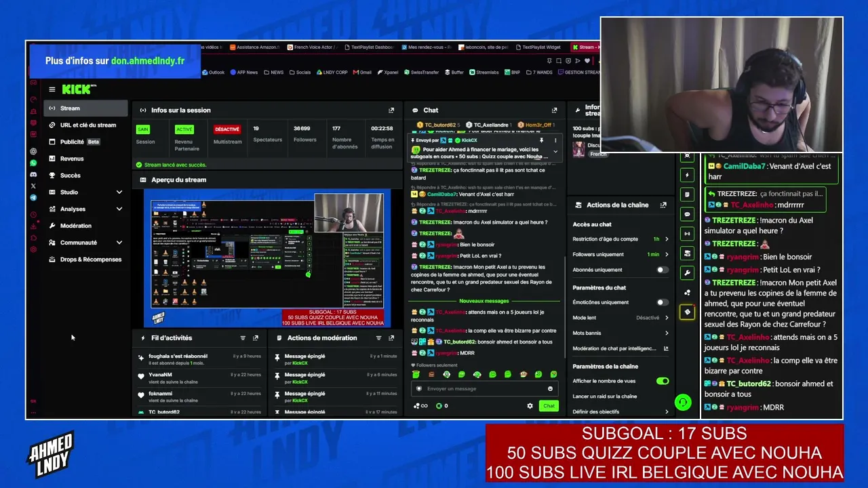Click the lightning bolt dock icon
This screenshot has height=488, width=868.
687,175
